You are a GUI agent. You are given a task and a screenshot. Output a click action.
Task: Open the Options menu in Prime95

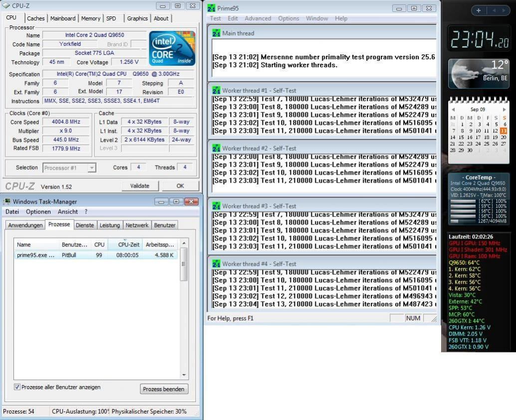288,18
